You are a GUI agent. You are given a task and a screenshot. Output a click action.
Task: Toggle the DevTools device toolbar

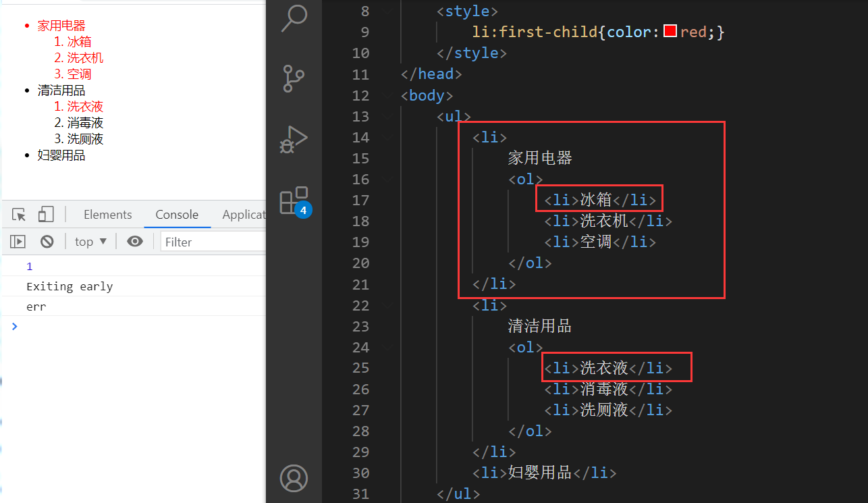(x=45, y=215)
